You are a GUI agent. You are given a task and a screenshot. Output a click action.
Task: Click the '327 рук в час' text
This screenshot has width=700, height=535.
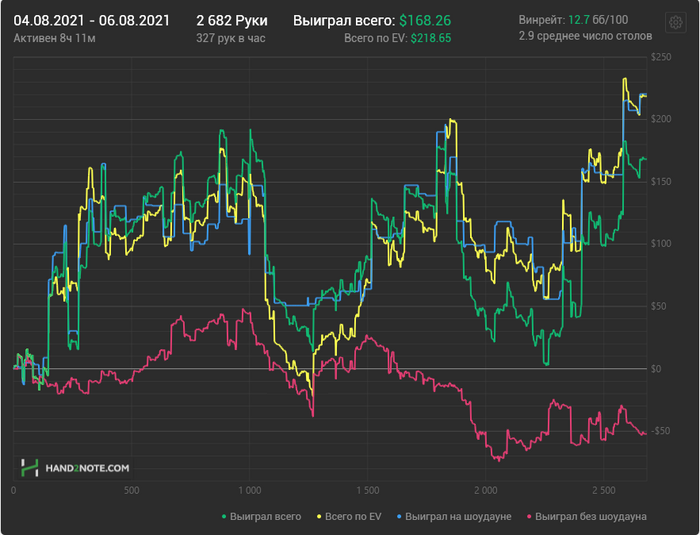point(231,38)
